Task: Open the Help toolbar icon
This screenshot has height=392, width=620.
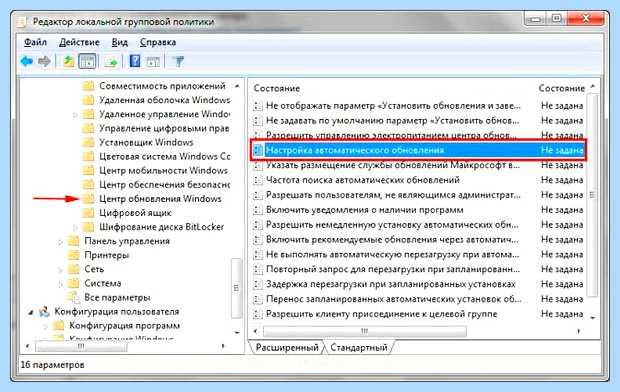Action: (135, 61)
